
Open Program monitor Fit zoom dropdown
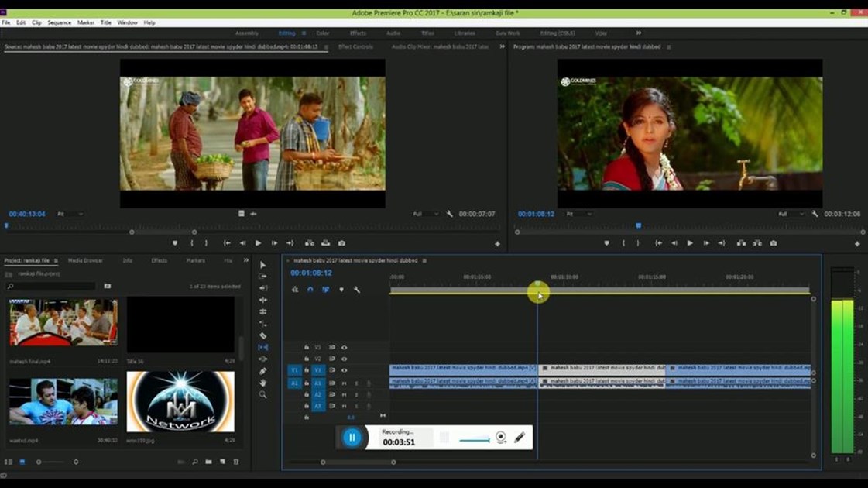[x=579, y=214]
